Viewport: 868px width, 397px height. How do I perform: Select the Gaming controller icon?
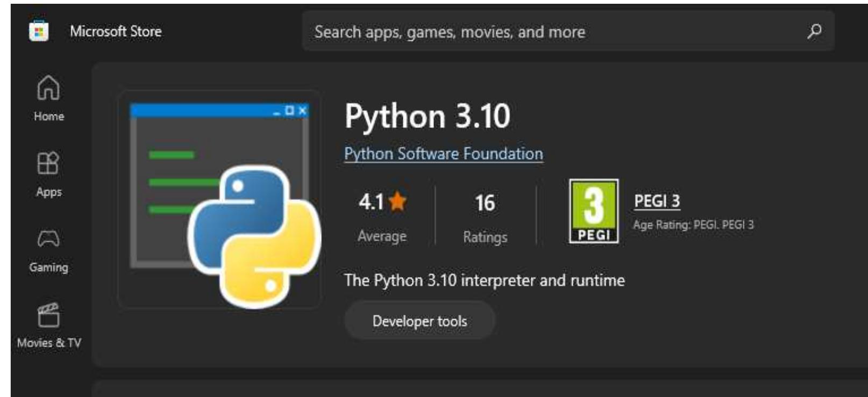48,239
